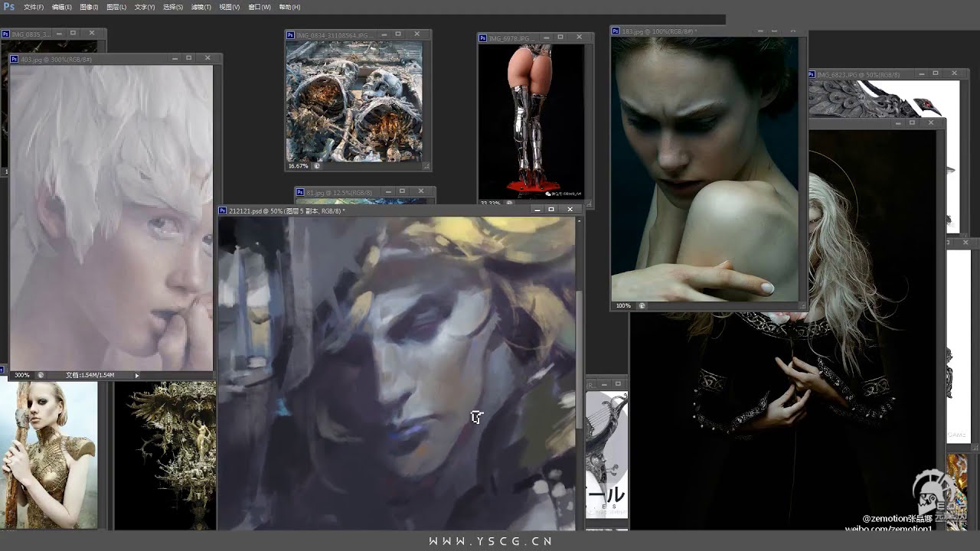The width and height of the screenshot is (980, 551).
Task: Click the golden armor woman reference image
Action: [49, 455]
